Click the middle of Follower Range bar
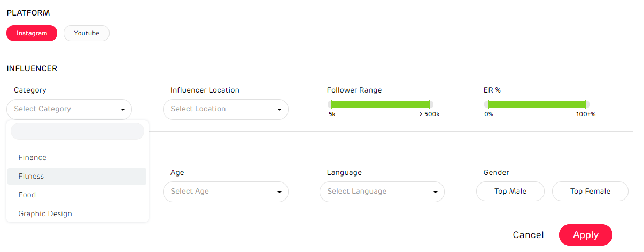This screenshot has width=644, height=252. (381, 104)
